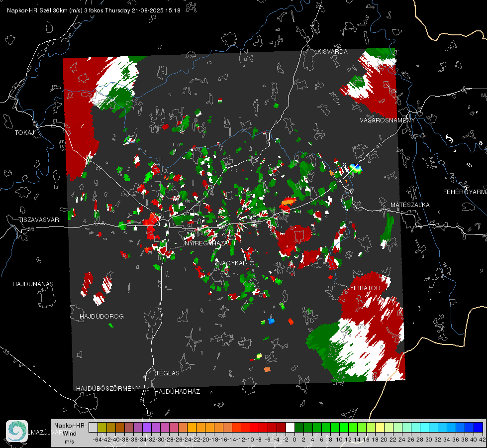This screenshot has width=487, height=448.
Task: Click the HAJDÚDOROG label
Action: point(101,316)
